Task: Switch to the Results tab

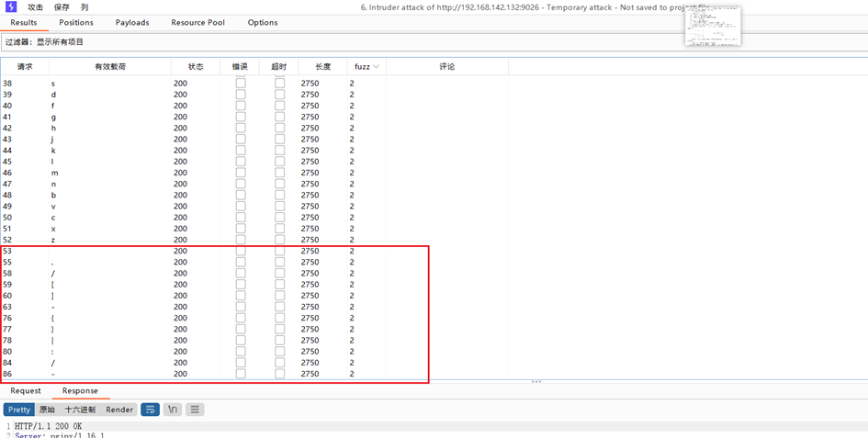Action: [x=24, y=23]
